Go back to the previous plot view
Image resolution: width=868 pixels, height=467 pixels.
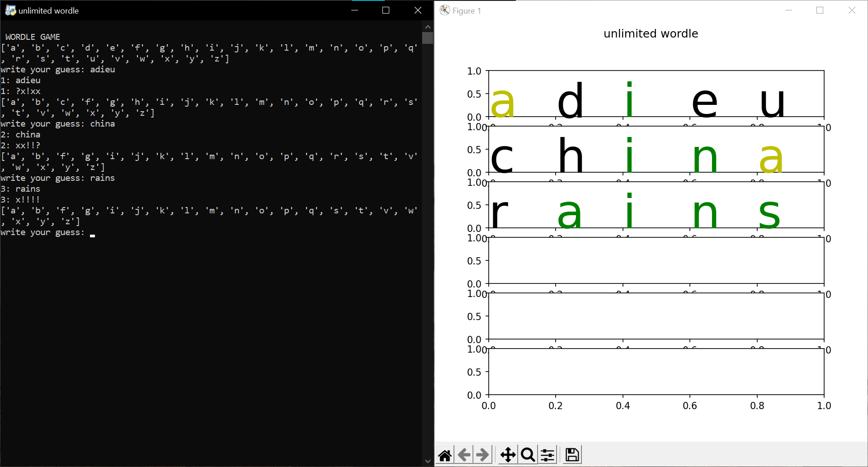click(464, 455)
